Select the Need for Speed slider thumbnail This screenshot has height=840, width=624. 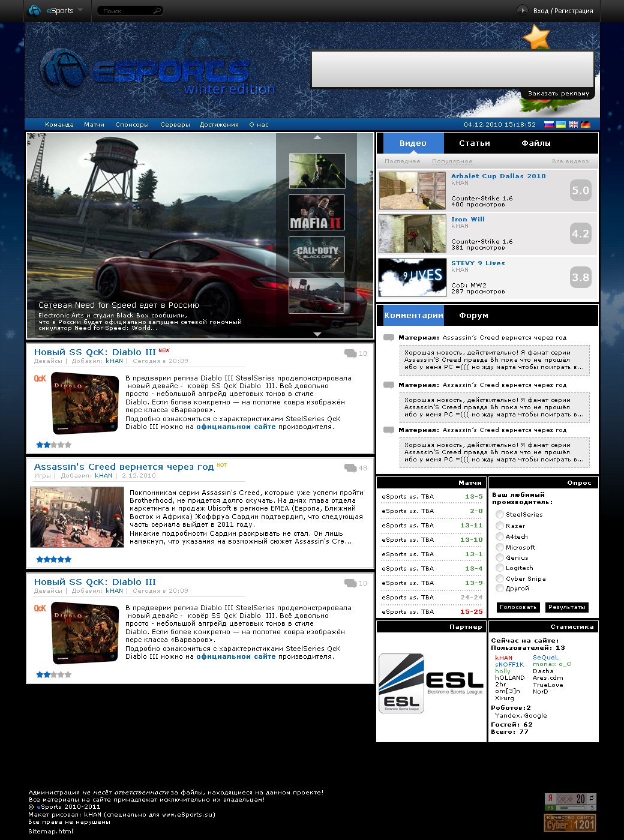[x=317, y=295]
